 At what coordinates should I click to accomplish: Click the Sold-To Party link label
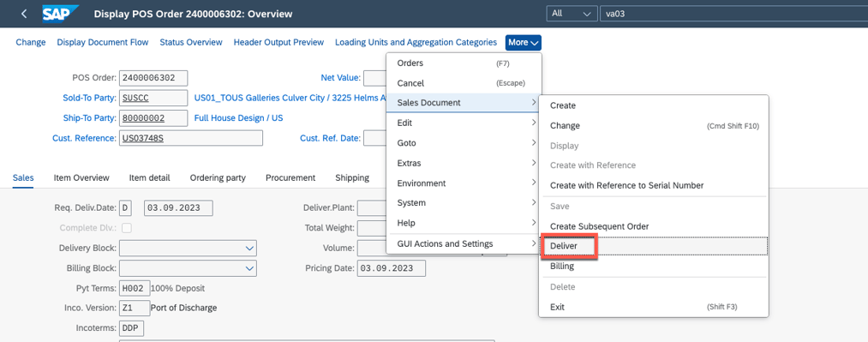pos(89,98)
